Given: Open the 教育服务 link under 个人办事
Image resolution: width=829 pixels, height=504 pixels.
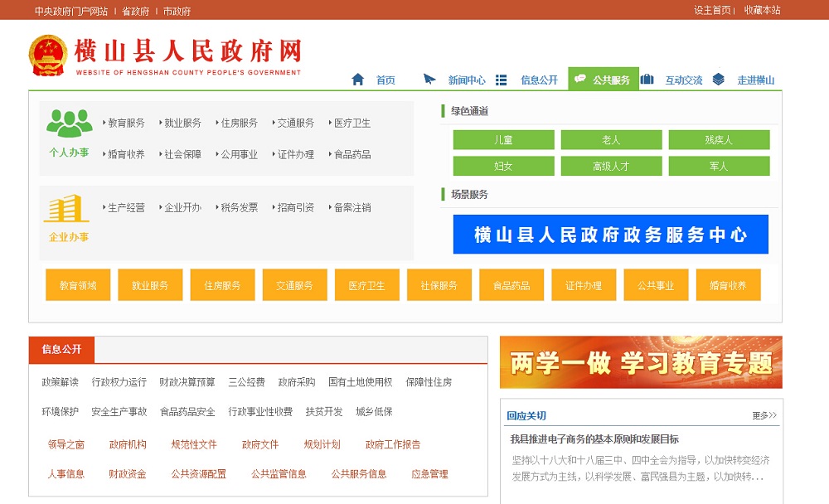Looking at the screenshot, I should click(x=126, y=123).
